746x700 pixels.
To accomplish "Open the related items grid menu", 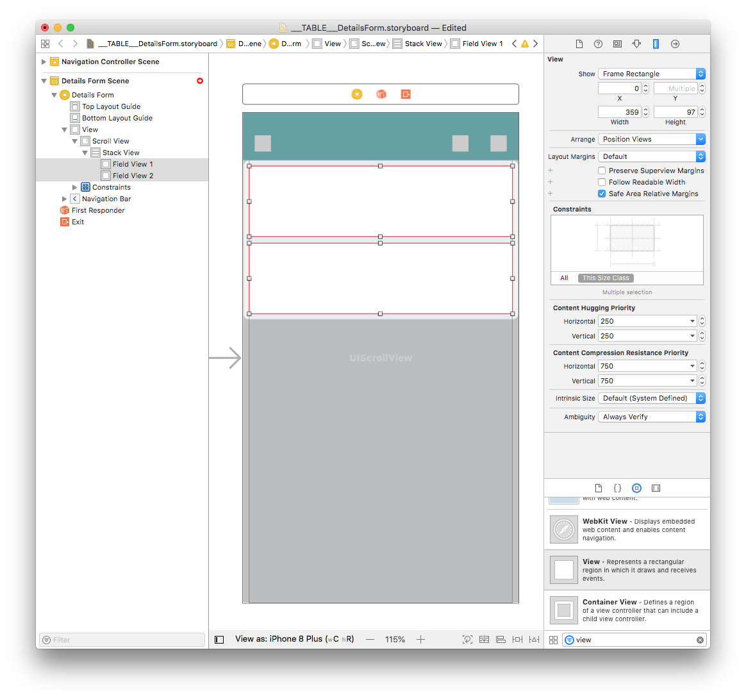I will click(x=46, y=44).
